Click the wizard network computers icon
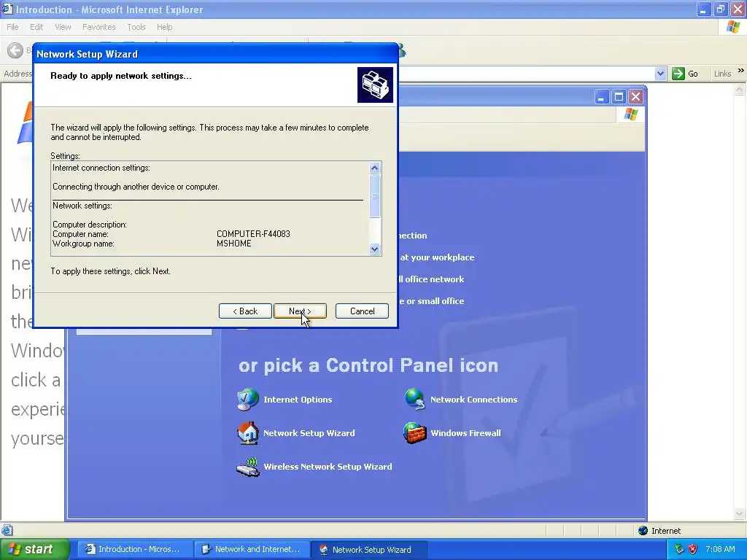The image size is (747, 560). pyautogui.click(x=376, y=85)
